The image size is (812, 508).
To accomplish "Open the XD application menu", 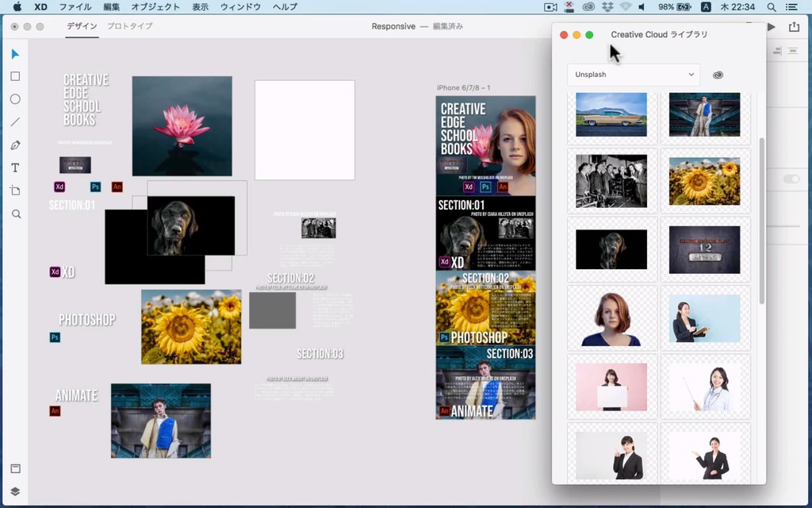I will [40, 6].
